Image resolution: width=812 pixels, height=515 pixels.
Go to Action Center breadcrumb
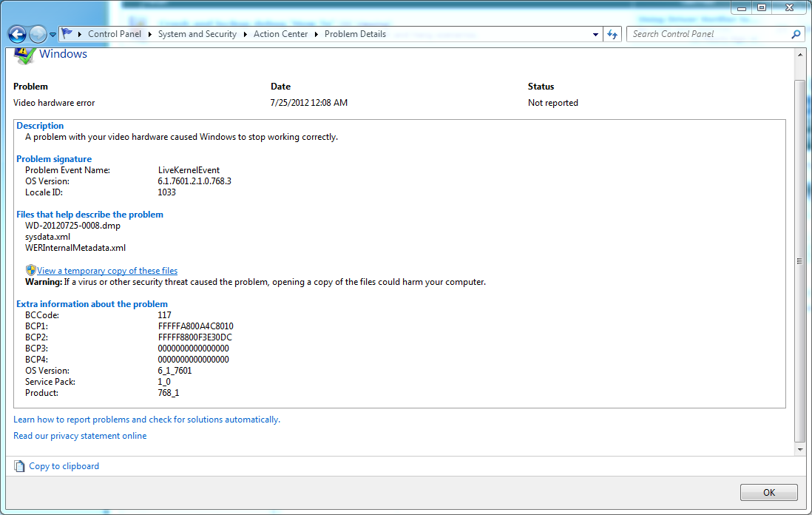tap(281, 34)
